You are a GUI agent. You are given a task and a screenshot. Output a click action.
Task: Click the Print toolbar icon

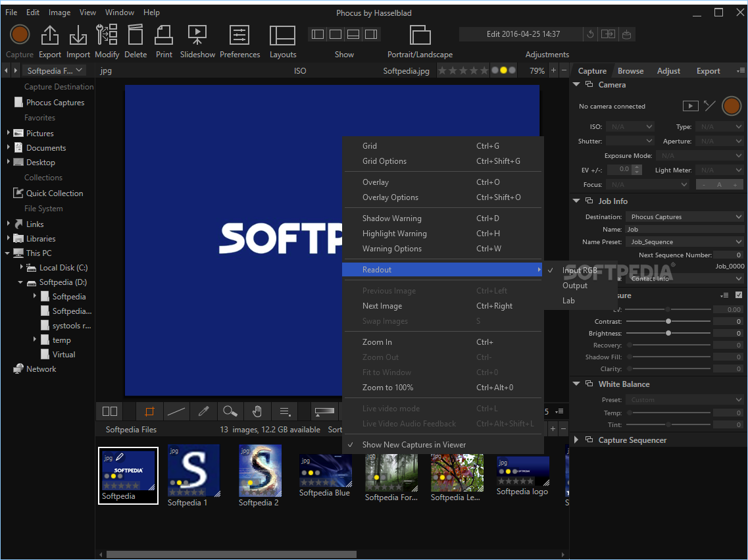coord(164,36)
